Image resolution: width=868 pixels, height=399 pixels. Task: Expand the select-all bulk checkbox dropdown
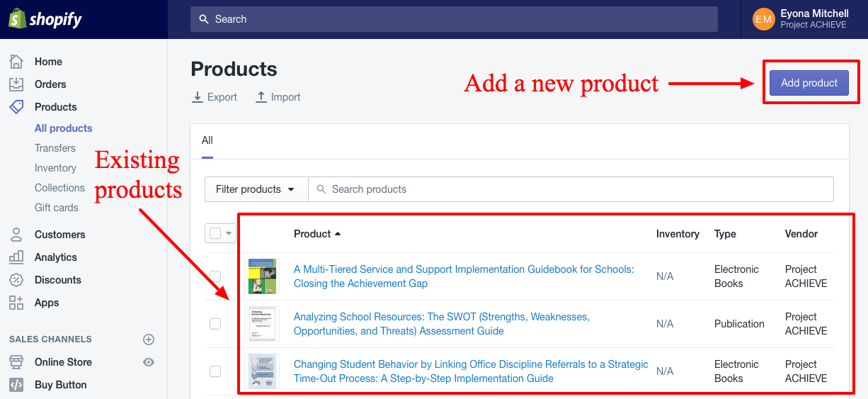pyautogui.click(x=228, y=233)
